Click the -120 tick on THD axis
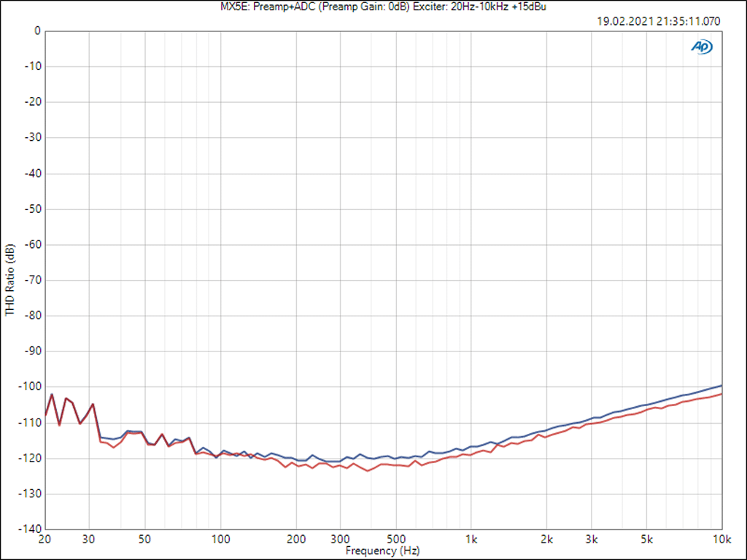The image size is (747, 560). [30, 458]
